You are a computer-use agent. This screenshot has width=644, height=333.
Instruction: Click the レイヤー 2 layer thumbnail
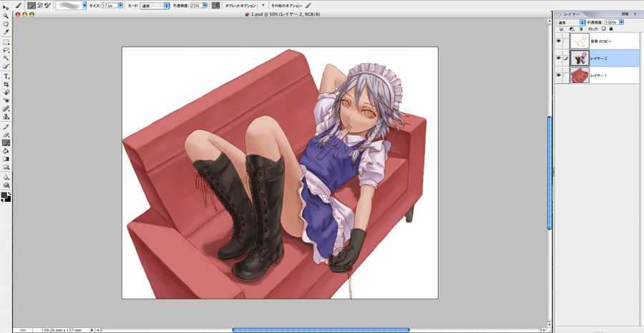pyautogui.click(x=580, y=58)
